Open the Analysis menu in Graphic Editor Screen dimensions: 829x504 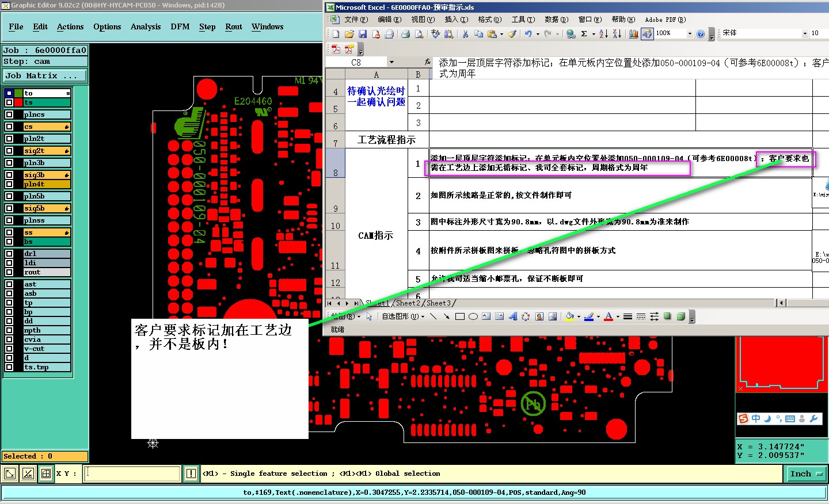click(x=146, y=26)
